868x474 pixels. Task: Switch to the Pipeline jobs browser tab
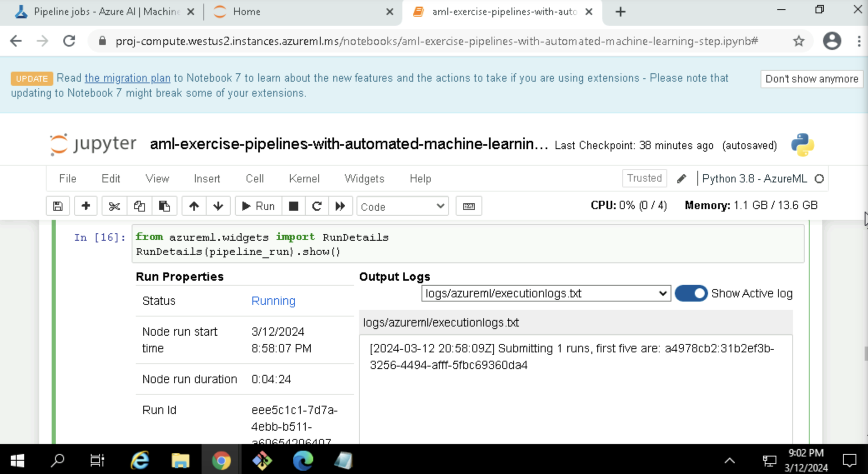click(x=104, y=12)
